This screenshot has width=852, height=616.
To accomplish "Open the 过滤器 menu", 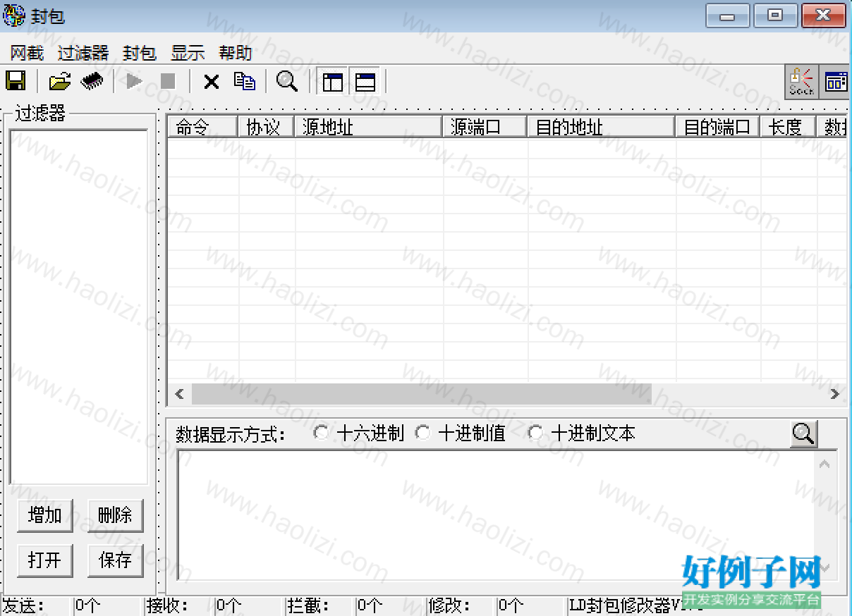I will [83, 53].
